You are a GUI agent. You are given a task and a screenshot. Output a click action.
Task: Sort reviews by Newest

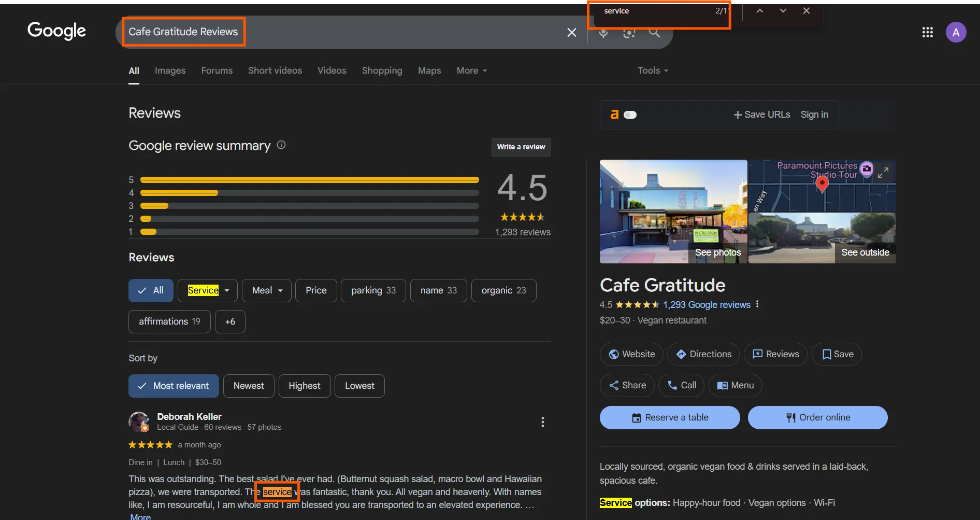coord(249,386)
